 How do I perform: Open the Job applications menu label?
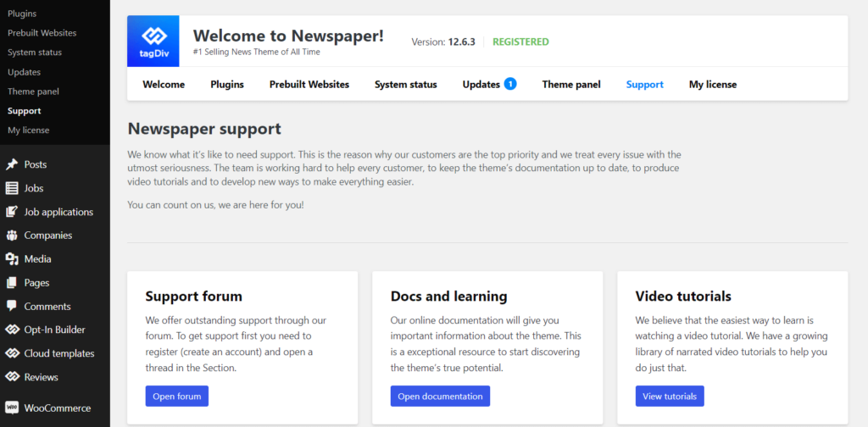pos(58,212)
